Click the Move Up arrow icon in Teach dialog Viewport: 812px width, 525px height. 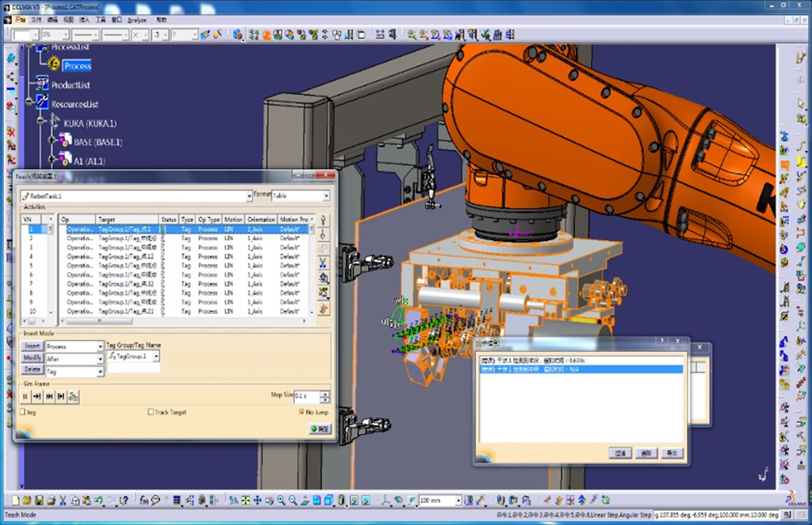click(323, 220)
